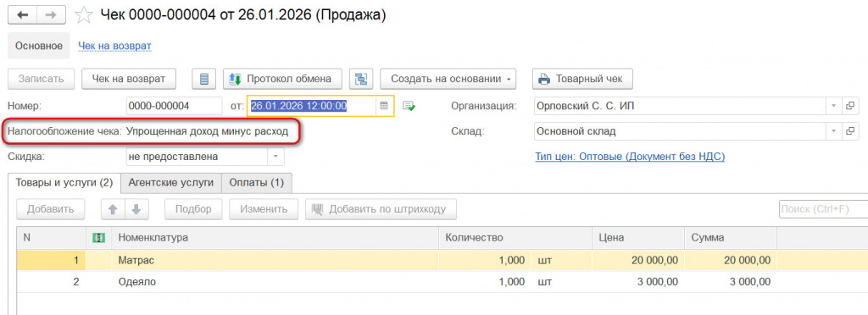Expand the Склад dropdown
The width and height of the screenshot is (868, 315).
(834, 131)
